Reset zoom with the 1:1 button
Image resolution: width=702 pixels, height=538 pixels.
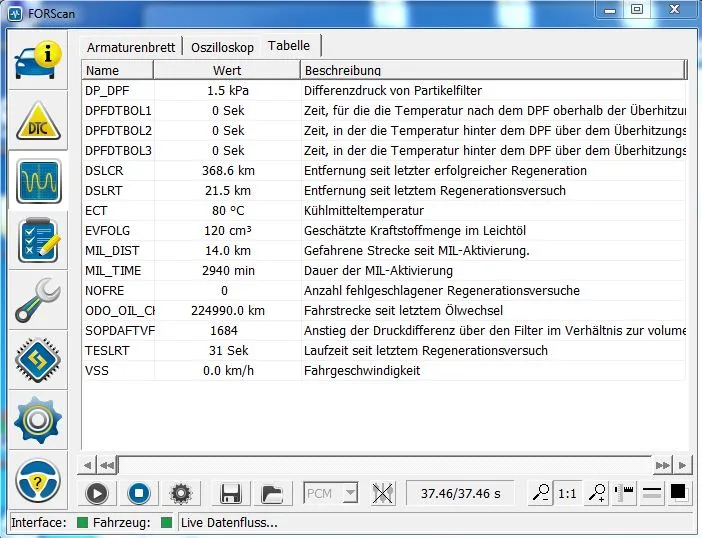567,493
